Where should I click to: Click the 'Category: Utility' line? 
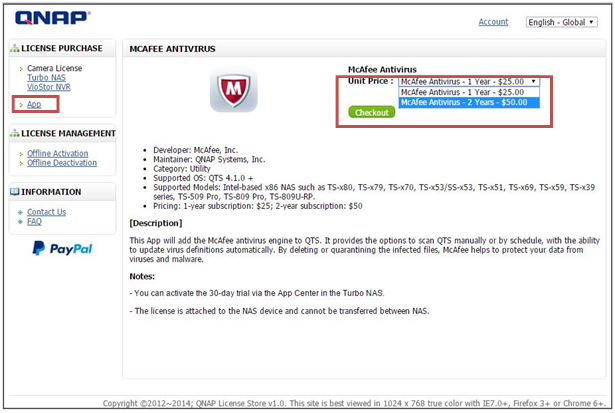click(x=182, y=169)
